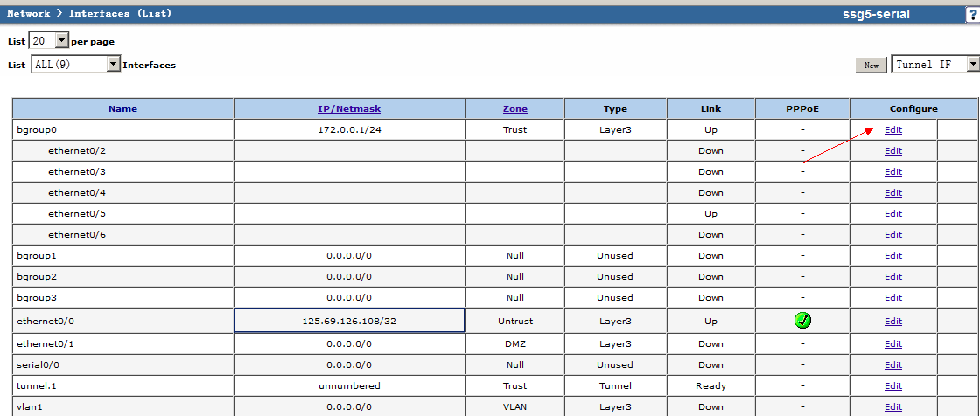This screenshot has width=980, height=416.
Task: Click the help question mark icon
Action: click(972, 15)
